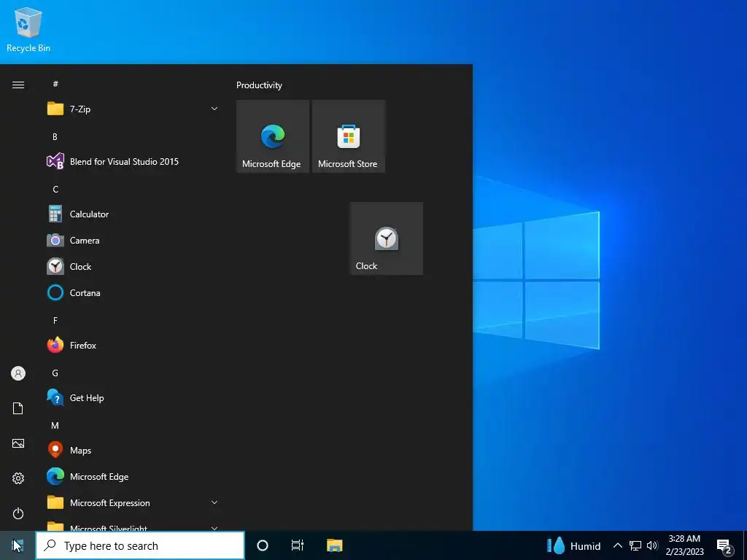747x560 pixels.
Task: Click the G letter header
Action: 55,373
